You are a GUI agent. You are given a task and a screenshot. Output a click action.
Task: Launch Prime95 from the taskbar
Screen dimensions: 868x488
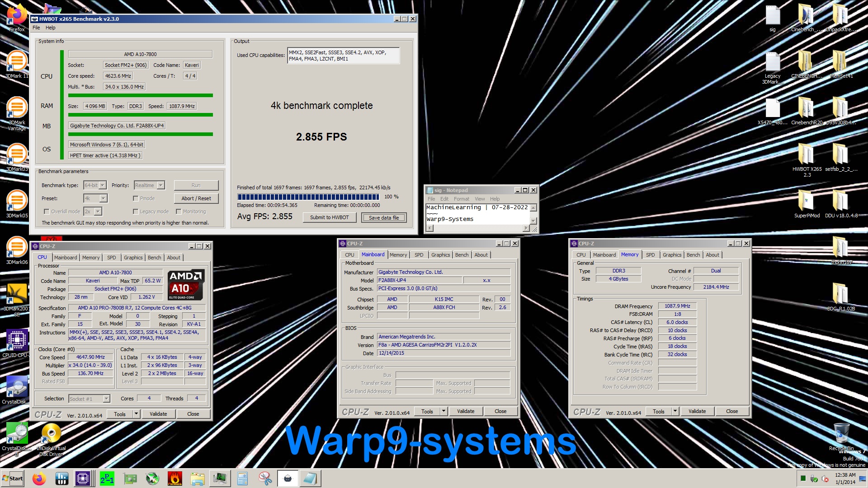tap(107, 479)
